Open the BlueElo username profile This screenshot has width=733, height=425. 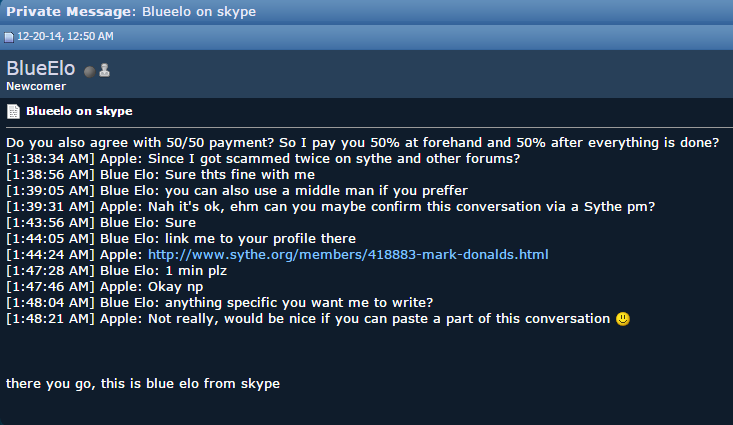(41, 69)
